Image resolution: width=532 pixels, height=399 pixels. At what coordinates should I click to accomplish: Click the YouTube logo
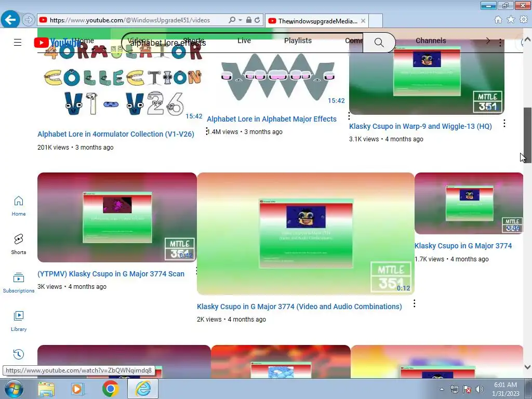click(57, 43)
